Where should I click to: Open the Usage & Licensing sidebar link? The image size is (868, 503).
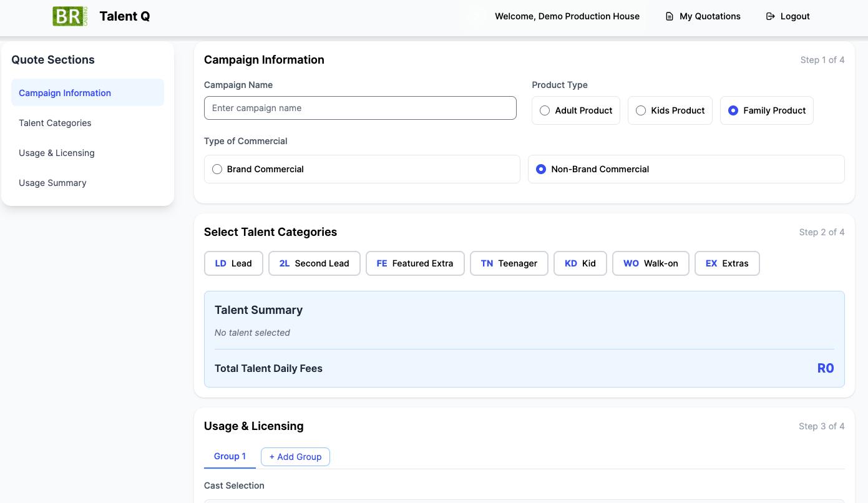point(57,153)
